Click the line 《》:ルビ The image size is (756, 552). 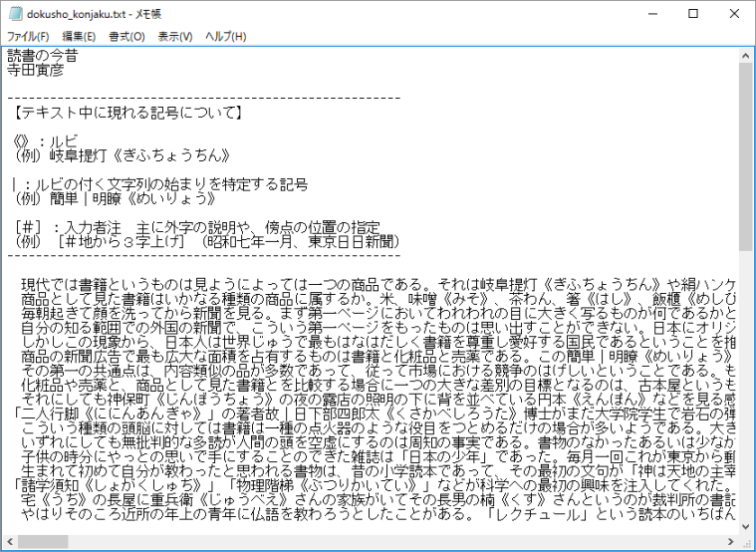point(46,141)
